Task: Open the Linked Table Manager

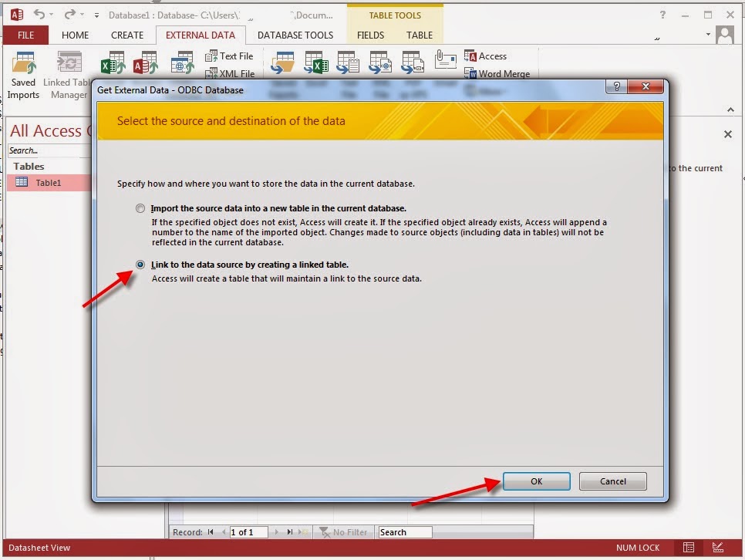Action: coord(68,75)
